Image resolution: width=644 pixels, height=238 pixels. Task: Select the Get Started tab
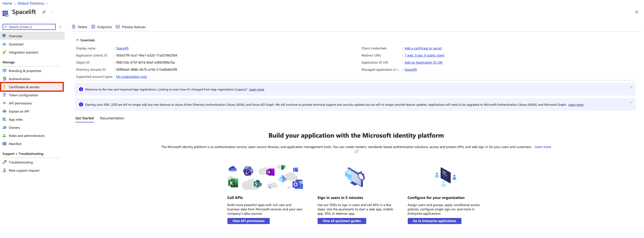pos(85,118)
